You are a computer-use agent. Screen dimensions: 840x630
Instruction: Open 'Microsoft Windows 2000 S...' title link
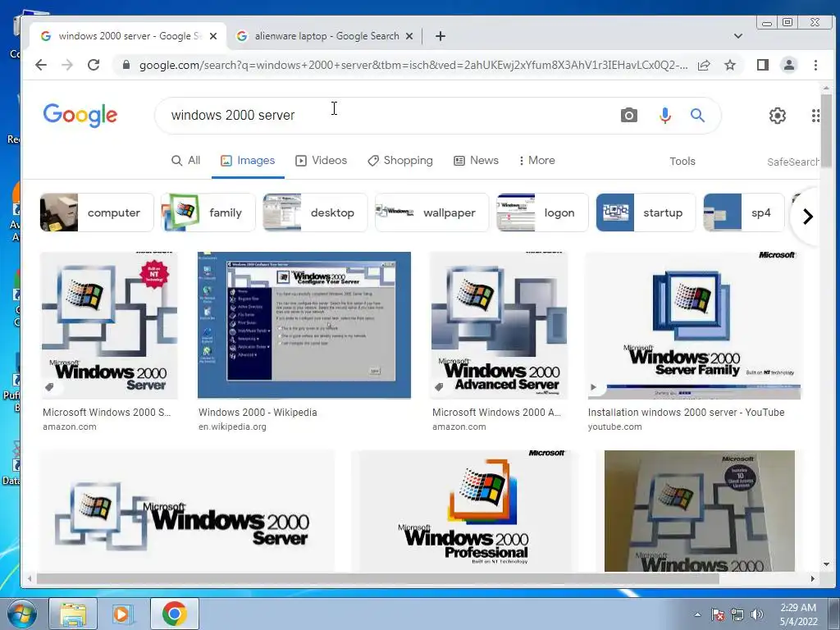107,413
